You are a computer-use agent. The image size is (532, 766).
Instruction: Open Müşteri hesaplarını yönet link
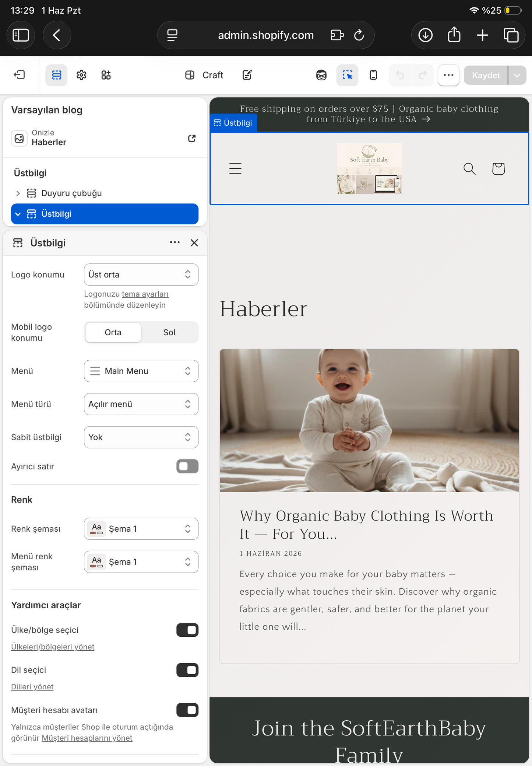click(87, 738)
